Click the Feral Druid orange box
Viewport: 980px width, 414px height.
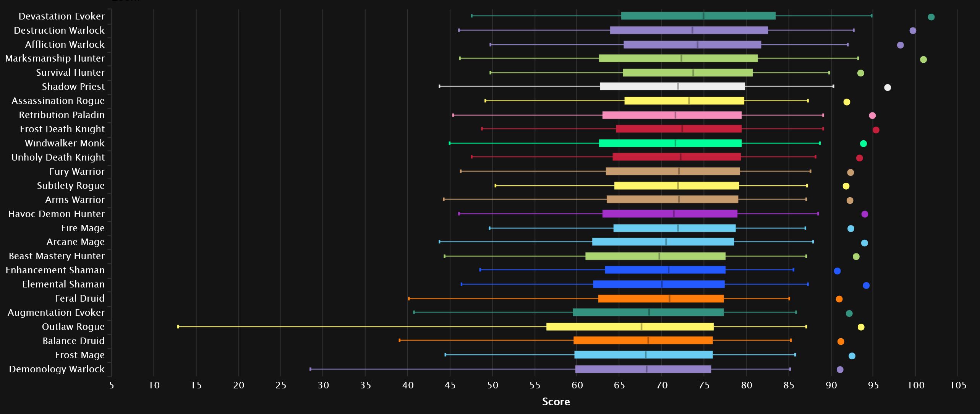pyautogui.click(x=661, y=299)
